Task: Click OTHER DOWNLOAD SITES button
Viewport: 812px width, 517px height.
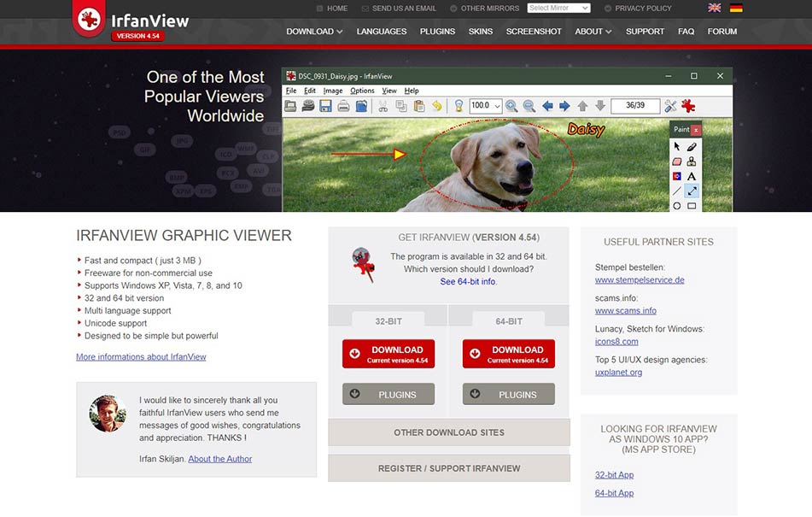Action: [x=449, y=432]
